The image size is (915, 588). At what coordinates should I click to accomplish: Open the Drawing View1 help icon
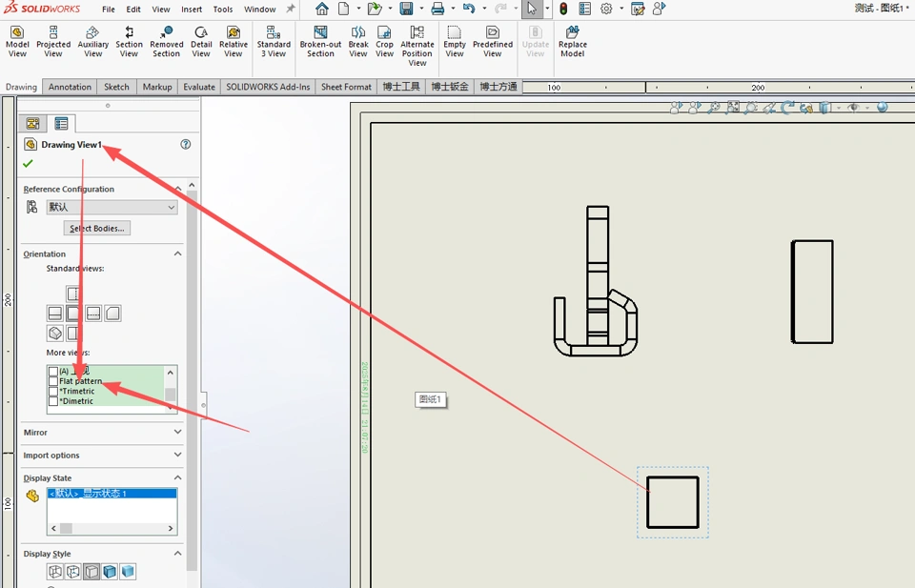pyautogui.click(x=186, y=144)
